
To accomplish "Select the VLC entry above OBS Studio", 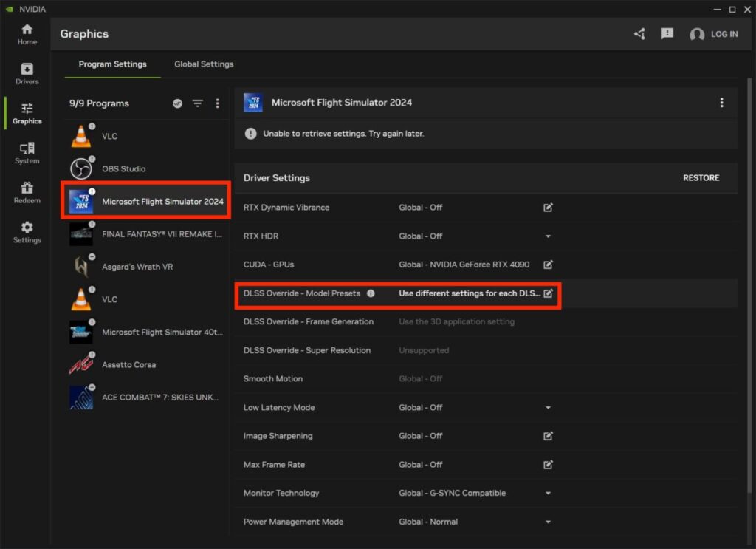I will pyautogui.click(x=146, y=136).
